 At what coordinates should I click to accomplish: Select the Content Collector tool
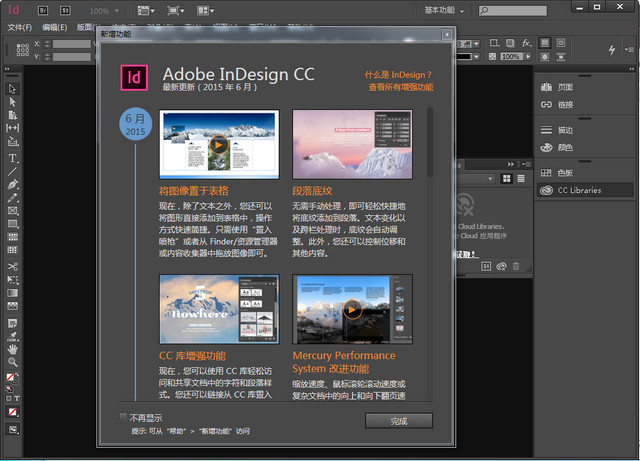tap(13, 142)
